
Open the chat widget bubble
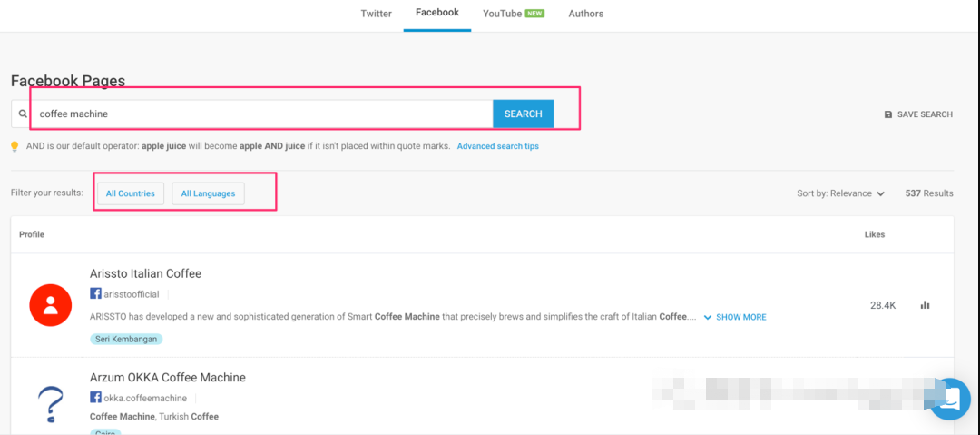pyautogui.click(x=950, y=400)
